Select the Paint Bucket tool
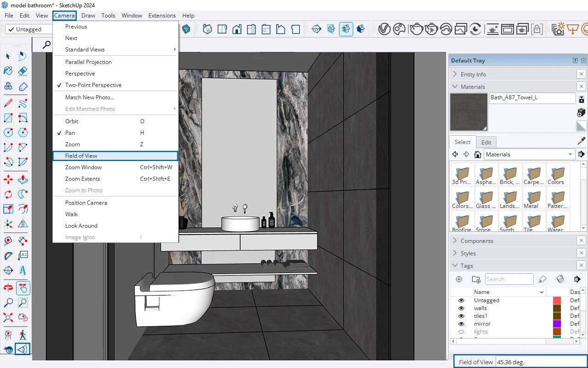The image size is (588, 368). click(x=8, y=70)
